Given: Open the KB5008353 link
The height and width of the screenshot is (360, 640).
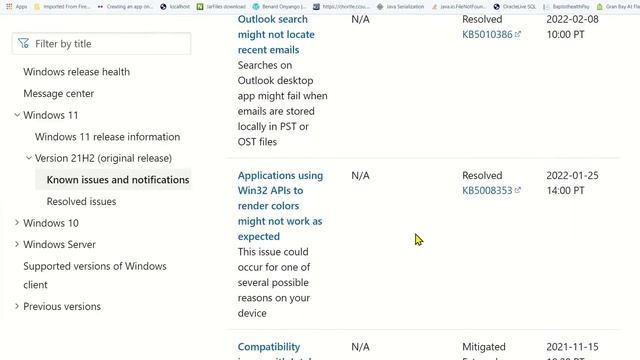Looking at the screenshot, I should (487, 190).
